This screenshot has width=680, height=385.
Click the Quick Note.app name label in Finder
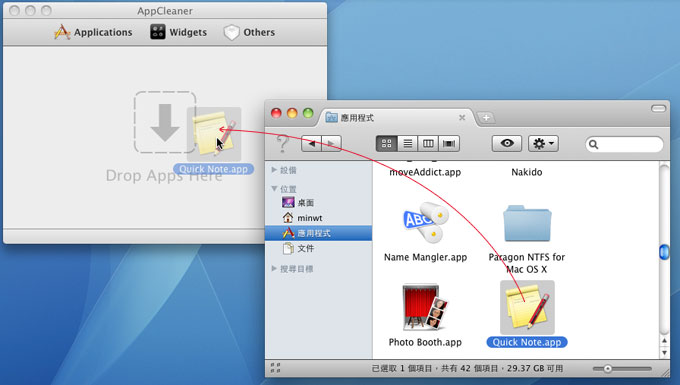[527, 342]
